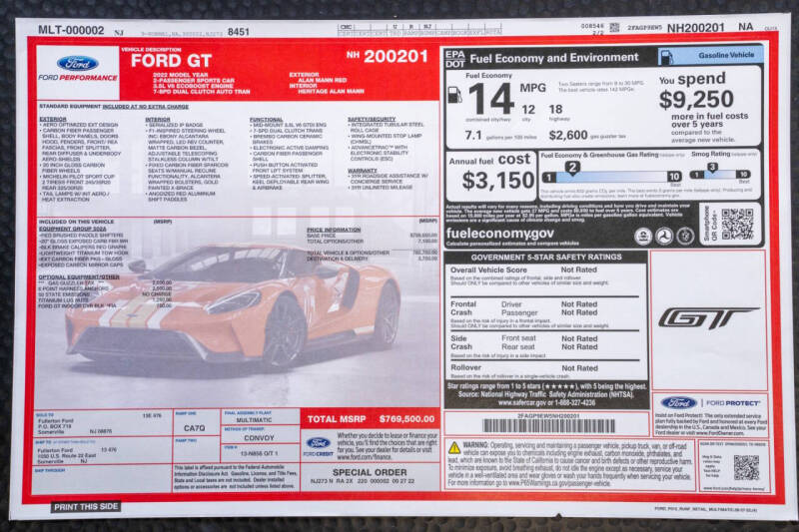Click the Government 5-Star Safety Ratings header
The image size is (799, 532).
pyautogui.click(x=545, y=258)
